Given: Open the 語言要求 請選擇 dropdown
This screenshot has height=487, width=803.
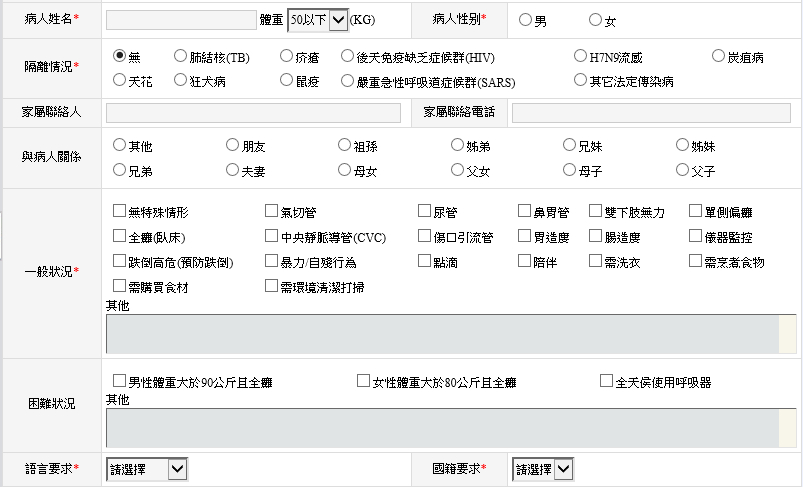Looking at the screenshot, I should coord(146,469).
